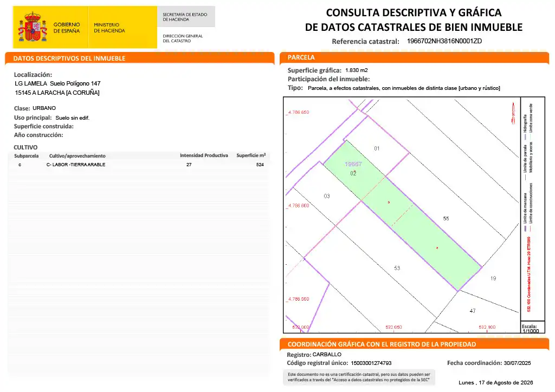Click the 'Participación del inmueble:' label

click(328, 79)
